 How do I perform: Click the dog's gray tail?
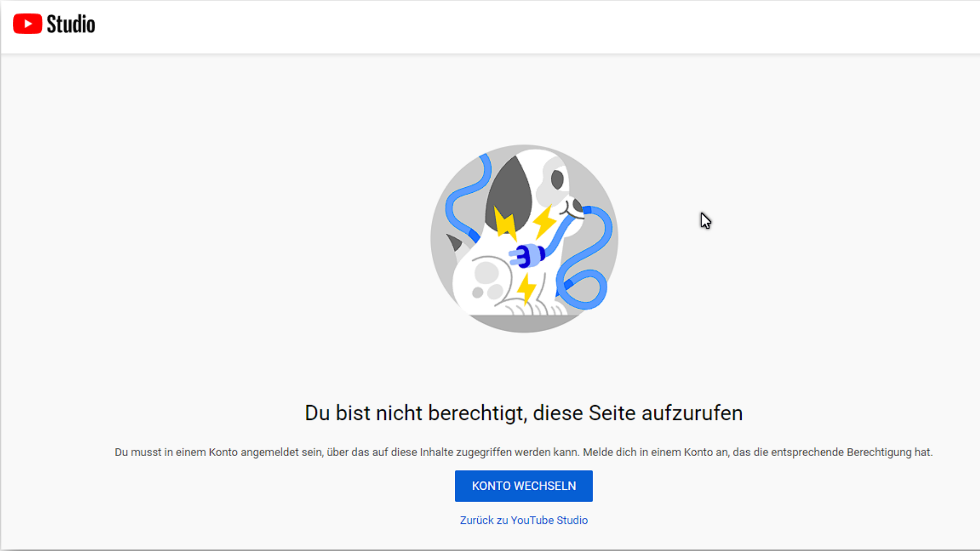(454, 242)
